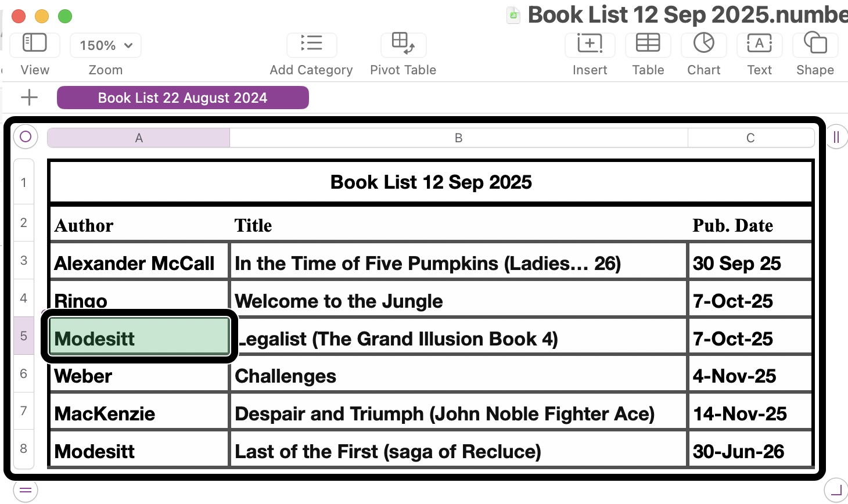
Task: Open the View sidebar options
Action: click(34, 44)
